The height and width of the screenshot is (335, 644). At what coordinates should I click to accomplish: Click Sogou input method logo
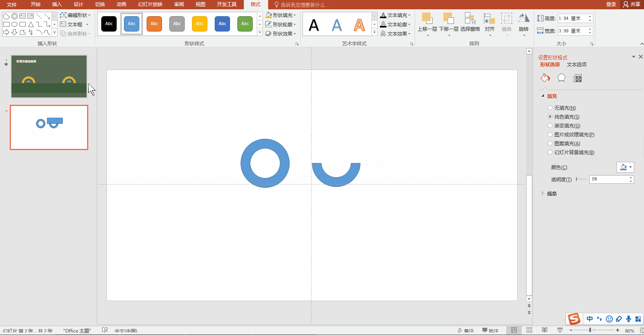click(574, 319)
